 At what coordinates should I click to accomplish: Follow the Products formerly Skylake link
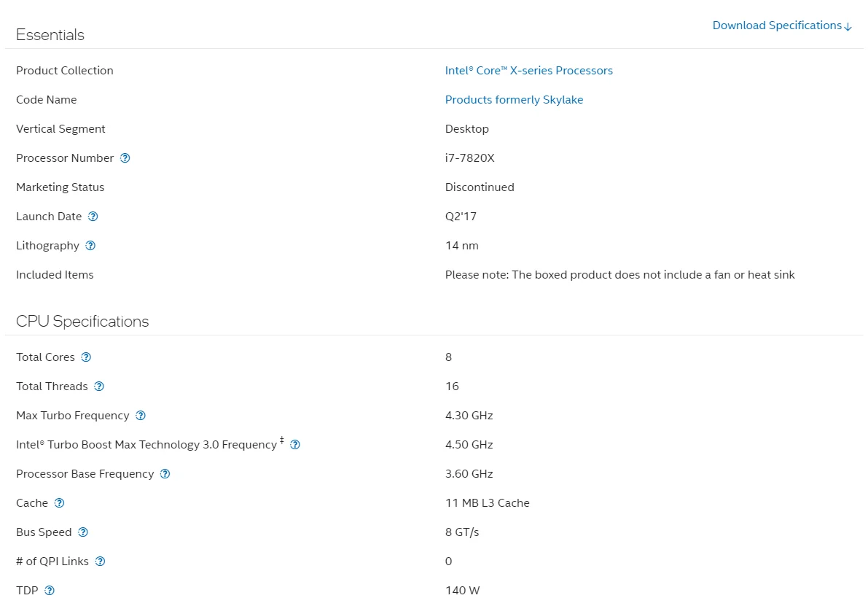(x=514, y=100)
